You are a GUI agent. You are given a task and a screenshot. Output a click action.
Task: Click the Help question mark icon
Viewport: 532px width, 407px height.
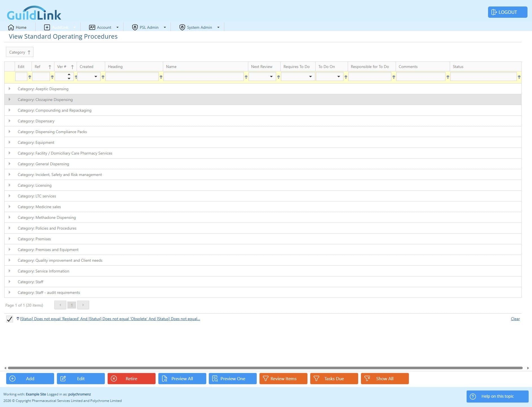473,396
